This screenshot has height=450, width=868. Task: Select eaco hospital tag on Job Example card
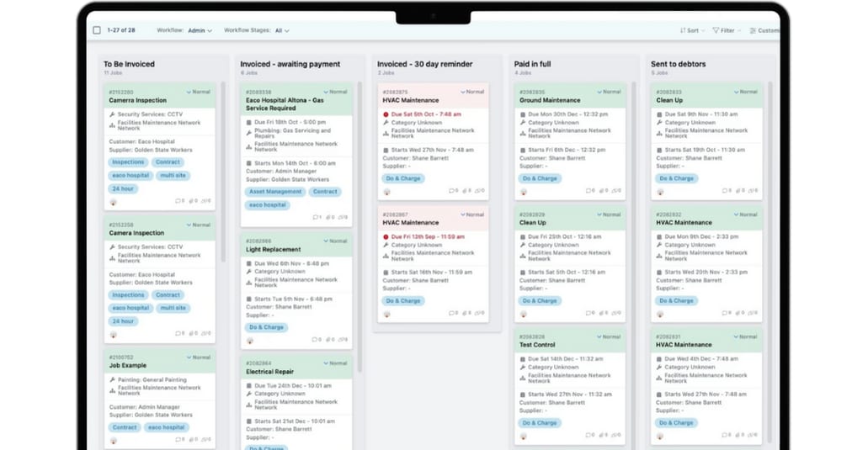coord(167,427)
